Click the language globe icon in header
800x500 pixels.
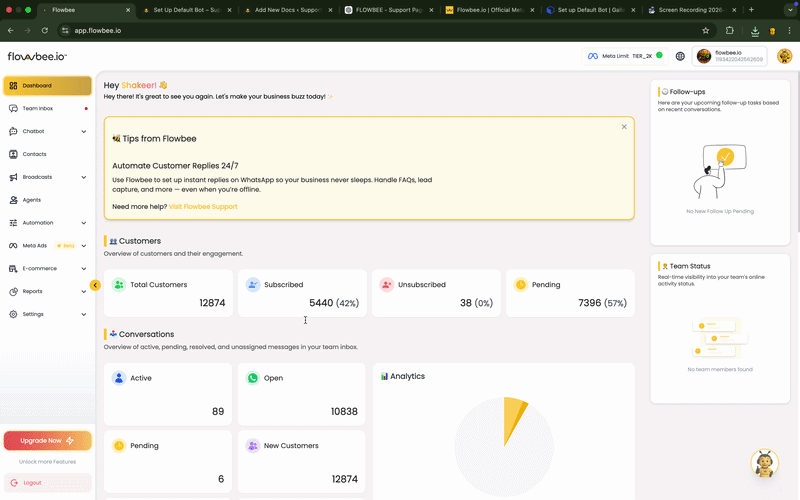coord(680,56)
